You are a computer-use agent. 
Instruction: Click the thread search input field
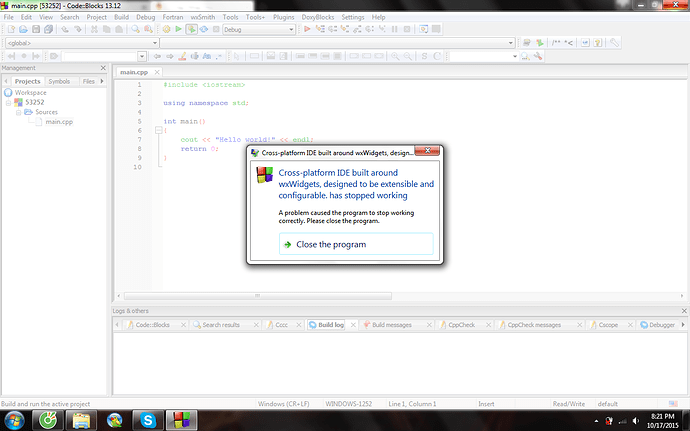pyautogui.click(x=483, y=56)
